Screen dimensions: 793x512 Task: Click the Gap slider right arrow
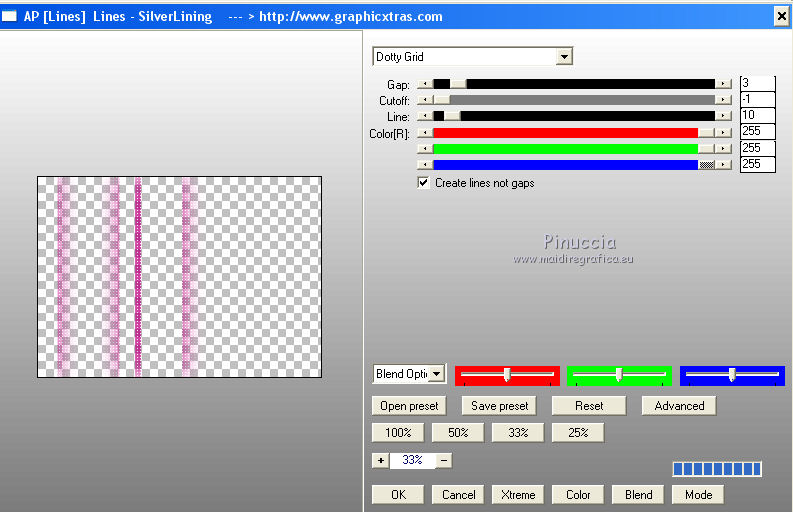click(724, 84)
